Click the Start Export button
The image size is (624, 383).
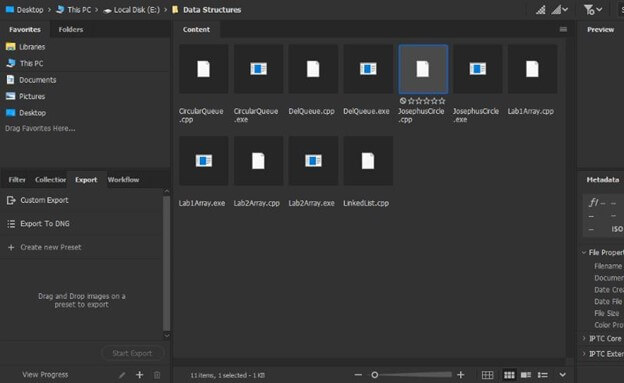pos(132,353)
